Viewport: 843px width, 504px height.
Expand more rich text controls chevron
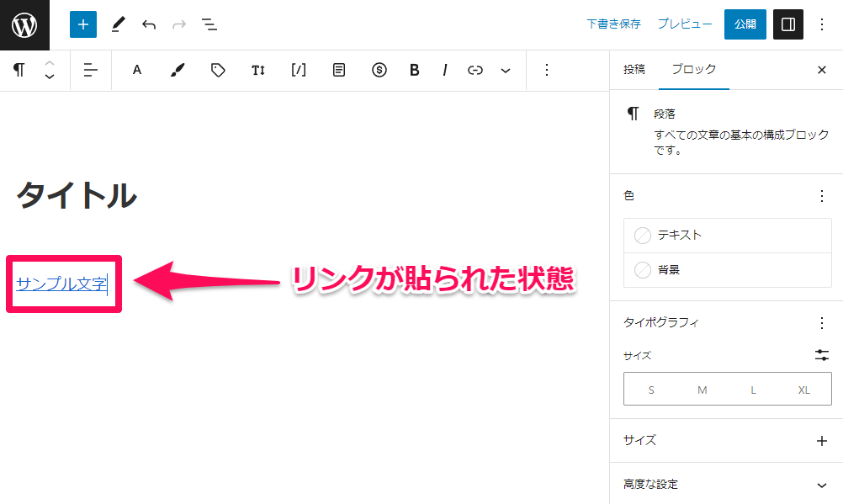(506, 71)
